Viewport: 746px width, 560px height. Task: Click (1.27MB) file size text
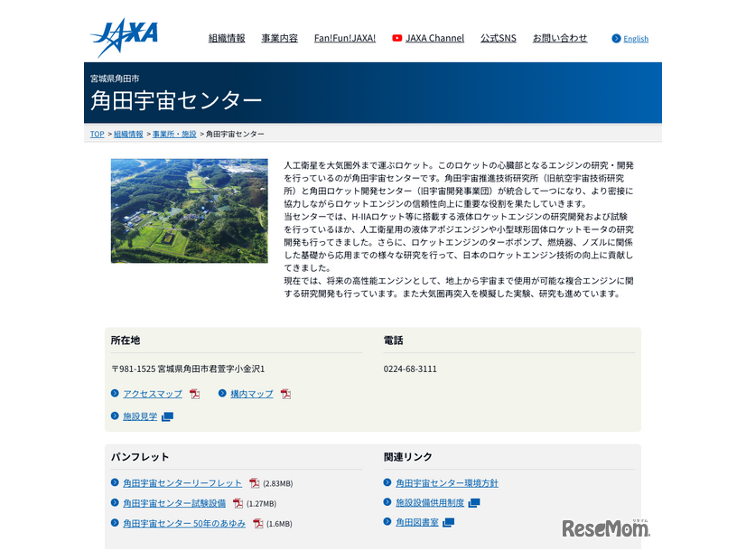[x=261, y=504]
